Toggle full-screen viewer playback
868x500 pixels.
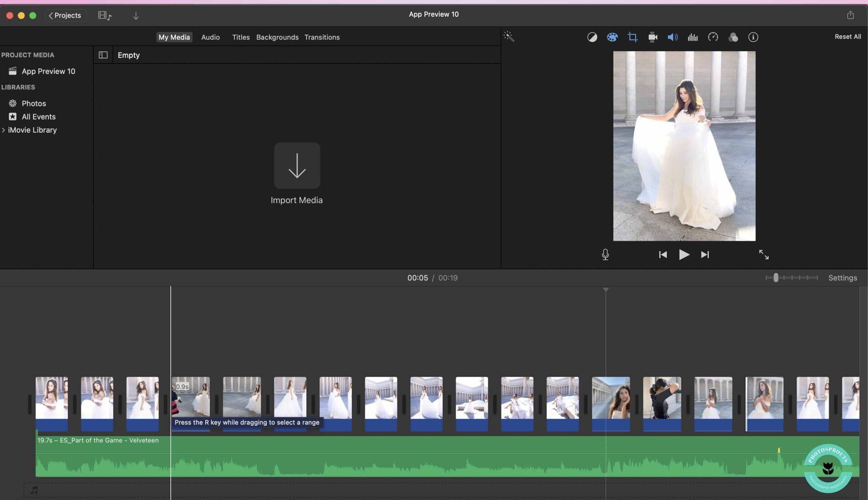point(764,255)
